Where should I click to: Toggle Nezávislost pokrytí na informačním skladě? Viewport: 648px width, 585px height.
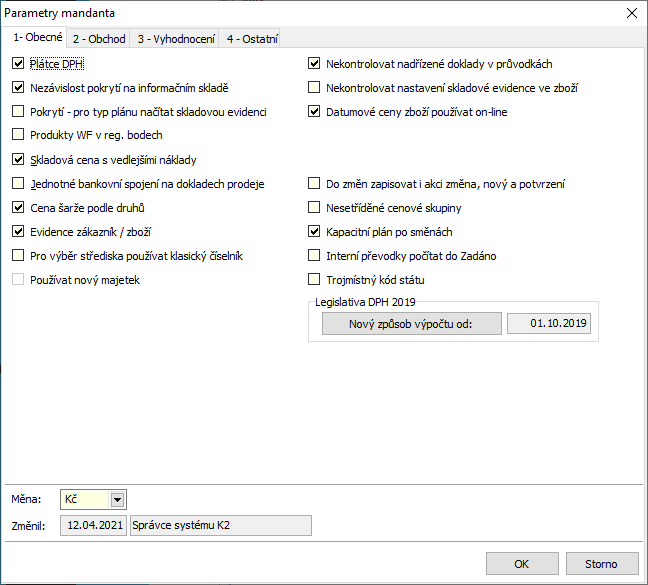pyautogui.click(x=18, y=88)
